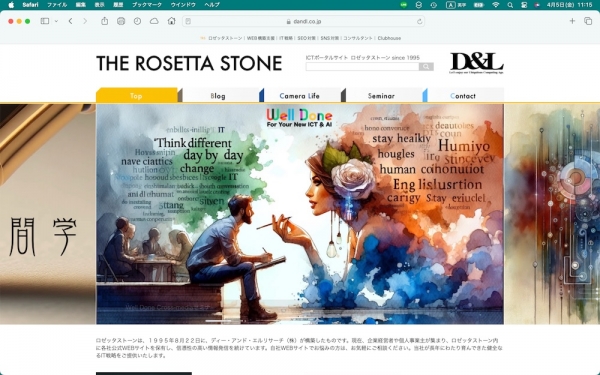Open the ブックマーク menu
Image resolution: width=600 pixels, height=375 pixels.
click(x=147, y=5)
